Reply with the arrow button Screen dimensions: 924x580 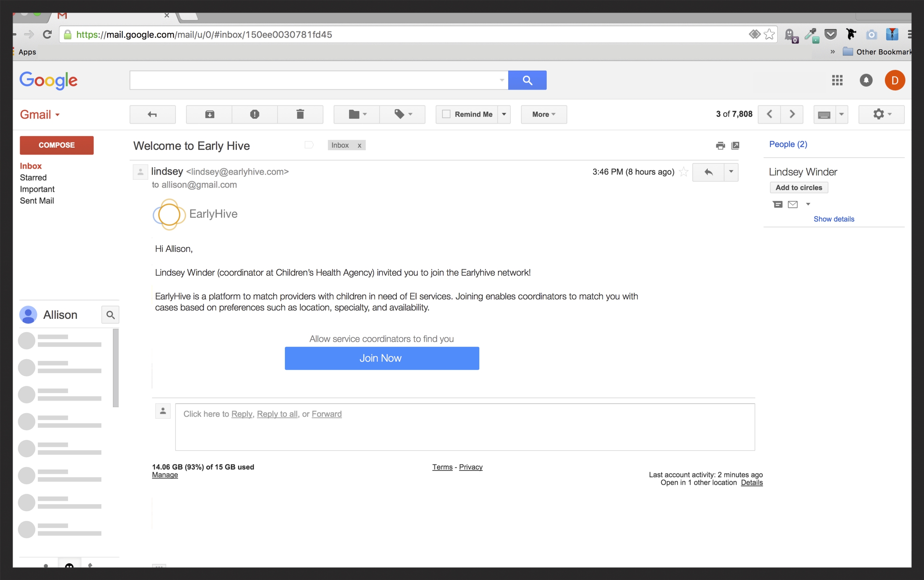click(x=708, y=172)
